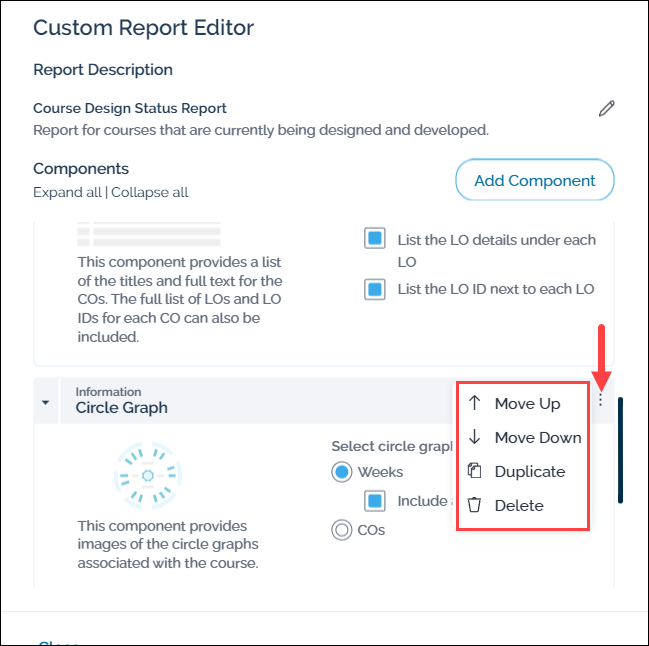Click the Circle Graph component title
This screenshot has width=649, height=646.
[121, 408]
